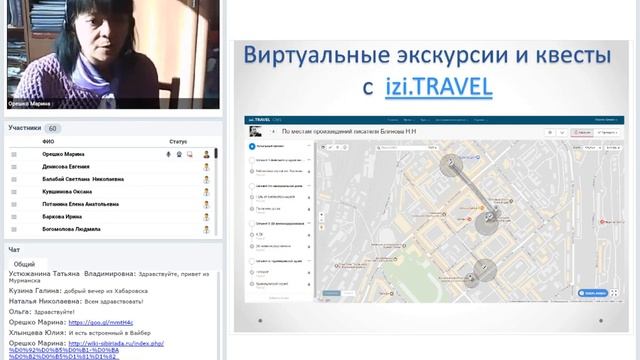Click the Статус column header
Image resolution: width=640 pixels, height=360 pixels.
pos(178,142)
